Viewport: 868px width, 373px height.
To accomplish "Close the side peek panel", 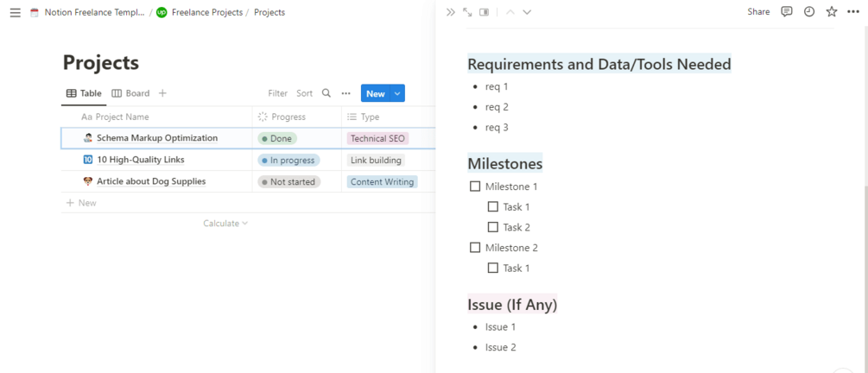I will click(450, 12).
